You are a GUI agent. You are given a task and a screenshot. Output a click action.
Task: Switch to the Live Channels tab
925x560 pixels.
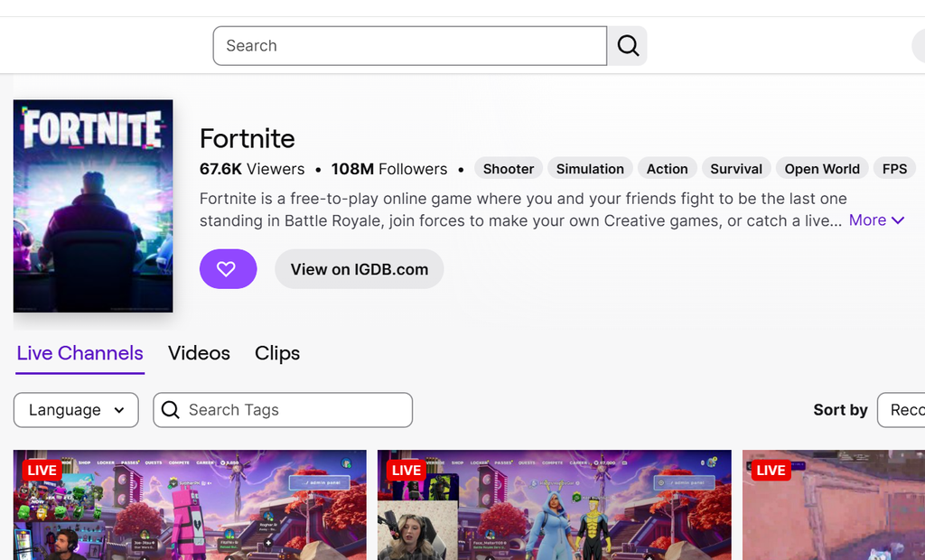click(x=79, y=353)
